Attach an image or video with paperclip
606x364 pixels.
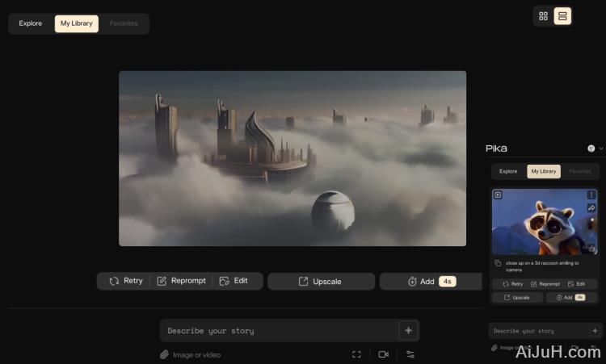(164, 354)
